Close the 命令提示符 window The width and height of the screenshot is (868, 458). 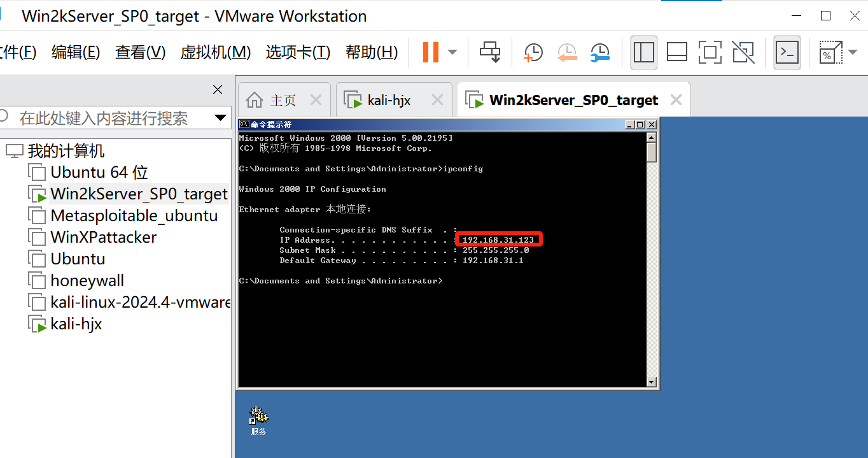tap(651, 125)
